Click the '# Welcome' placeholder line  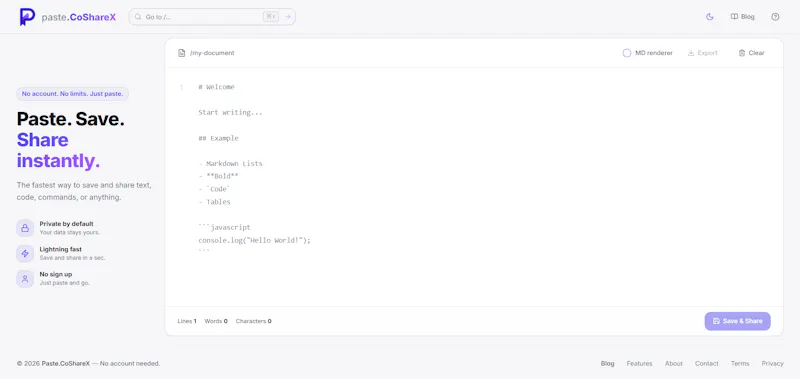pyautogui.click(x=216, y=87)
